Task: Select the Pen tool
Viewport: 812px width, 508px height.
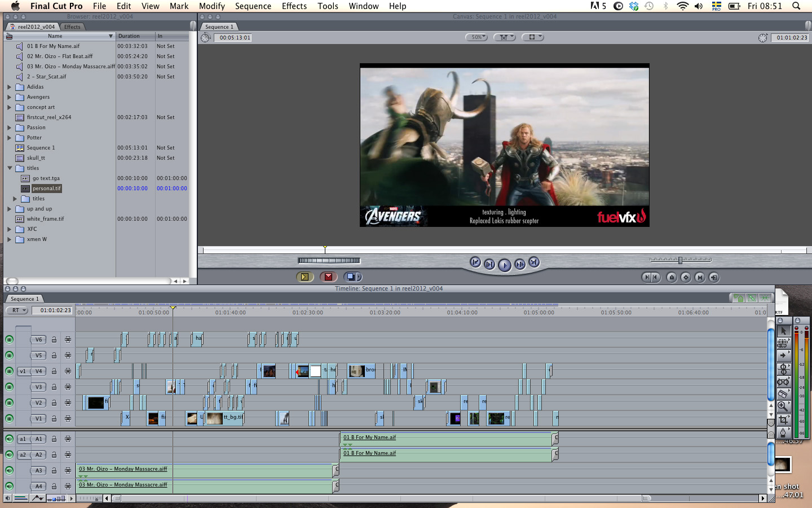Action: click(783, 432)
